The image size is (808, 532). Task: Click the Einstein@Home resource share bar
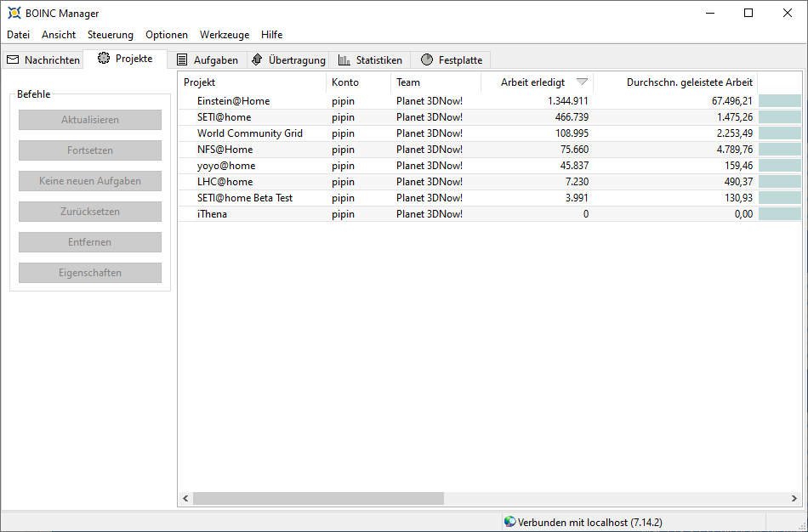(x=780, y=101)
